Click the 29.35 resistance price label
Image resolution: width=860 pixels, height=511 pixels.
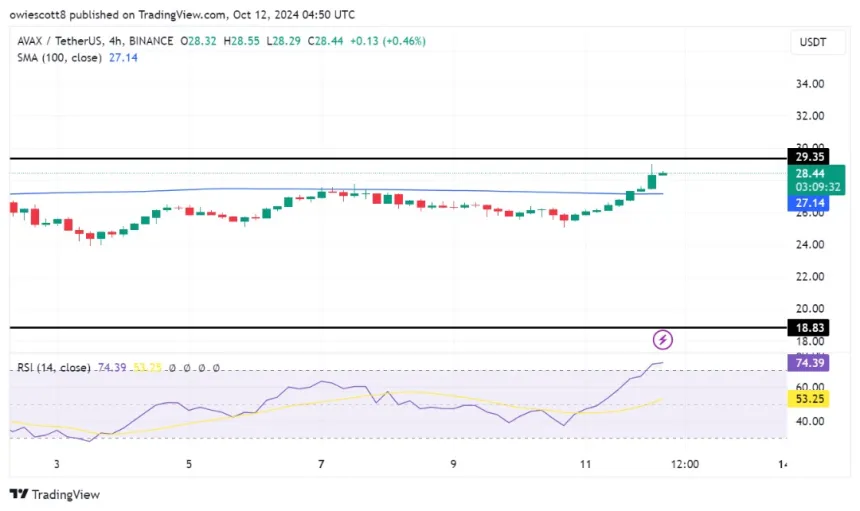(808, 158)
